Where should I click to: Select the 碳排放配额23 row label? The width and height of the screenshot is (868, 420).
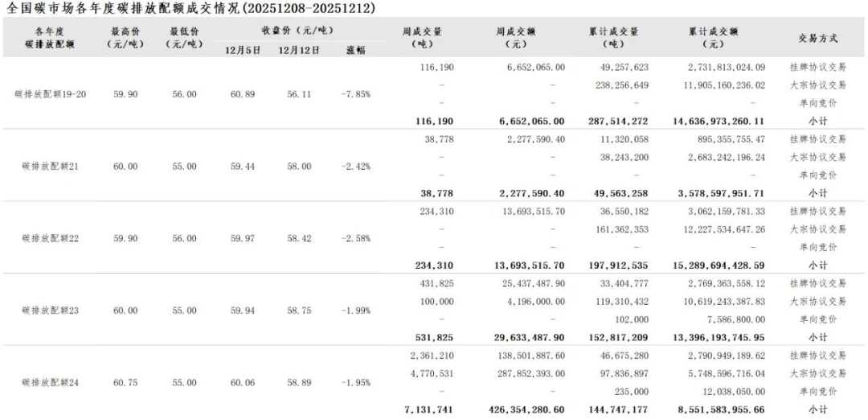click(51, 311)
